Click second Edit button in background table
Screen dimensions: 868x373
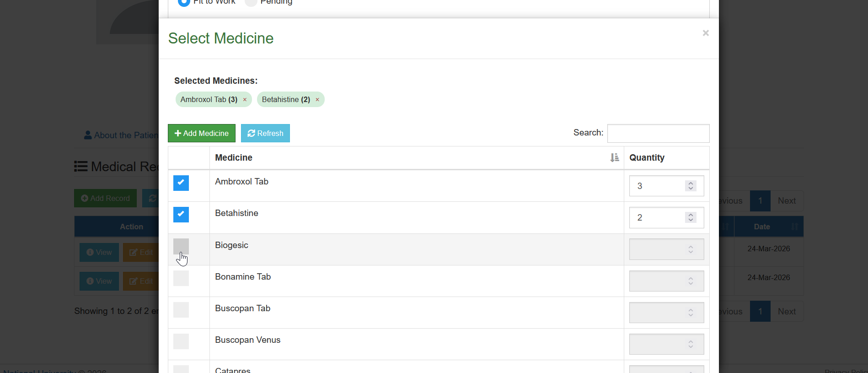[141, 281]
